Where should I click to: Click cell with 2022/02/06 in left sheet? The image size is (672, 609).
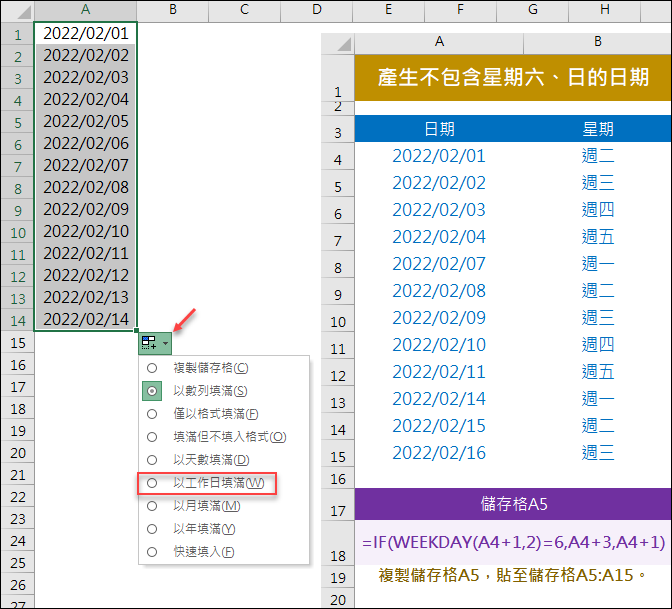[85, 143]
